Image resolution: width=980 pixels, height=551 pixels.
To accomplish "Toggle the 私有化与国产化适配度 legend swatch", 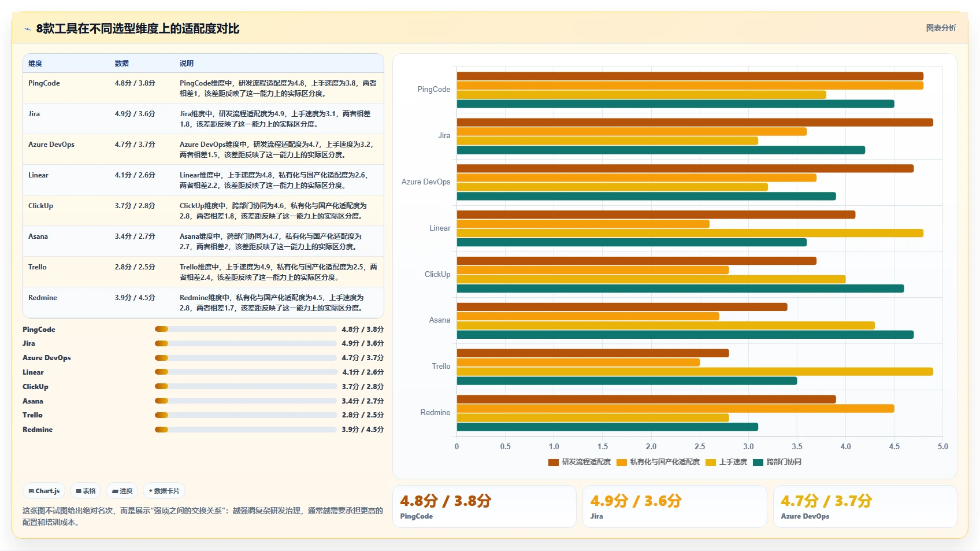I will pos(622,462).
